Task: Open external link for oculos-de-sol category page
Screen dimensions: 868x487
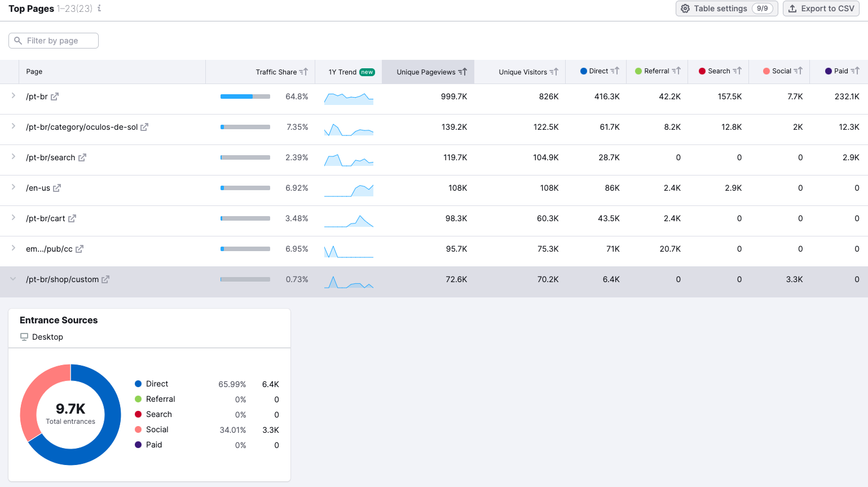Action: pos(144,127)
